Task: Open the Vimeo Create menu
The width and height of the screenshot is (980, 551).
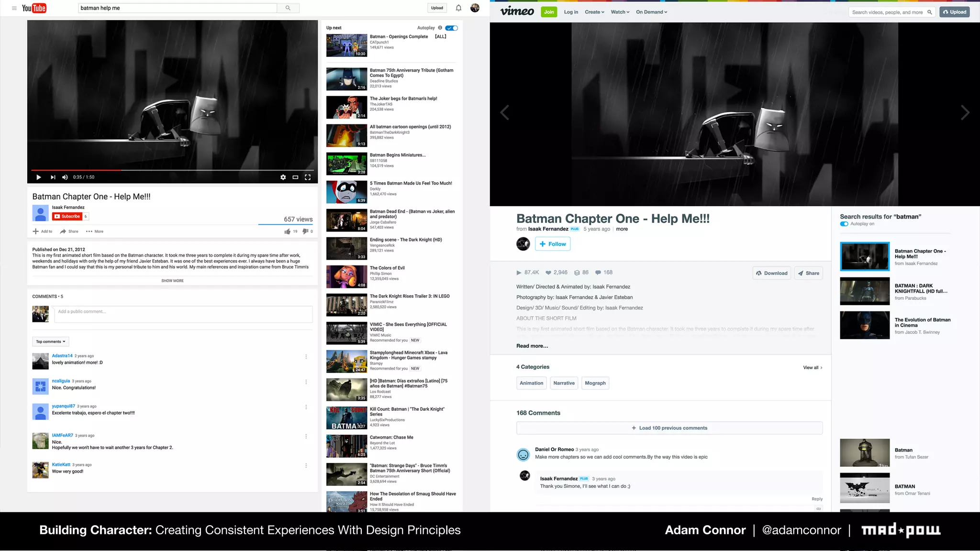Action: coord(594,12)
